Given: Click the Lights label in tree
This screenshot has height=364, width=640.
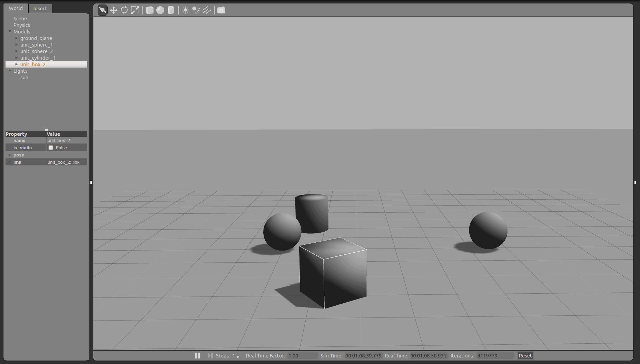Looking at the screenshot, I should pyautogui.click(x=20, y=71).
